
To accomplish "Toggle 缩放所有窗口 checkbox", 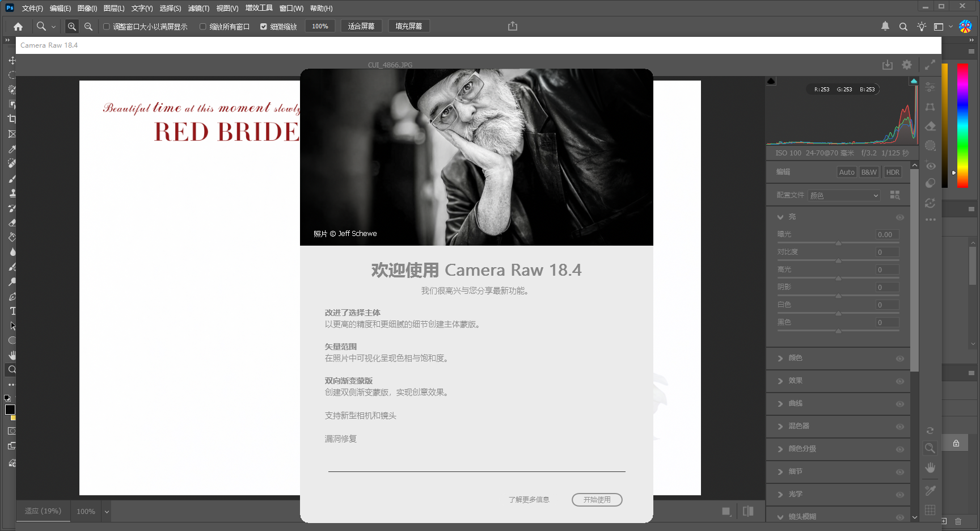I will tap(202, 27).
